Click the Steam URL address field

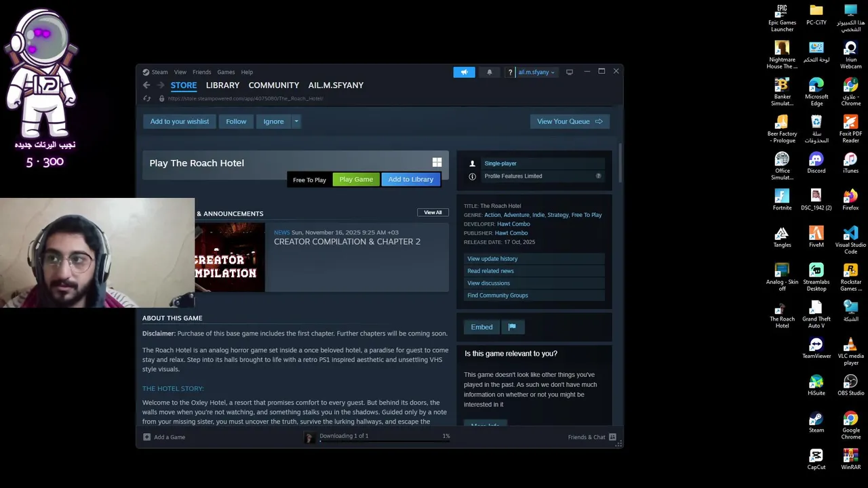point(245,98)
